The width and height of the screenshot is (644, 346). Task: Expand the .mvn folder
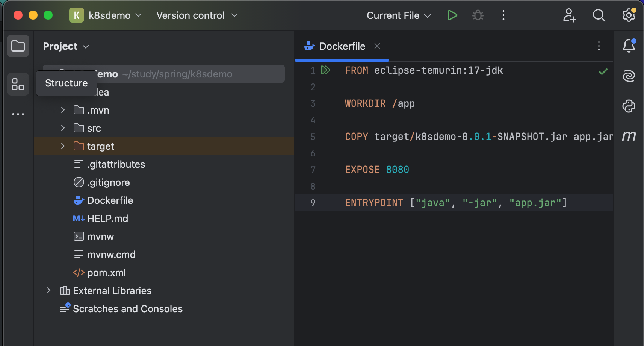pyautogui.click(x=63, y=110)
